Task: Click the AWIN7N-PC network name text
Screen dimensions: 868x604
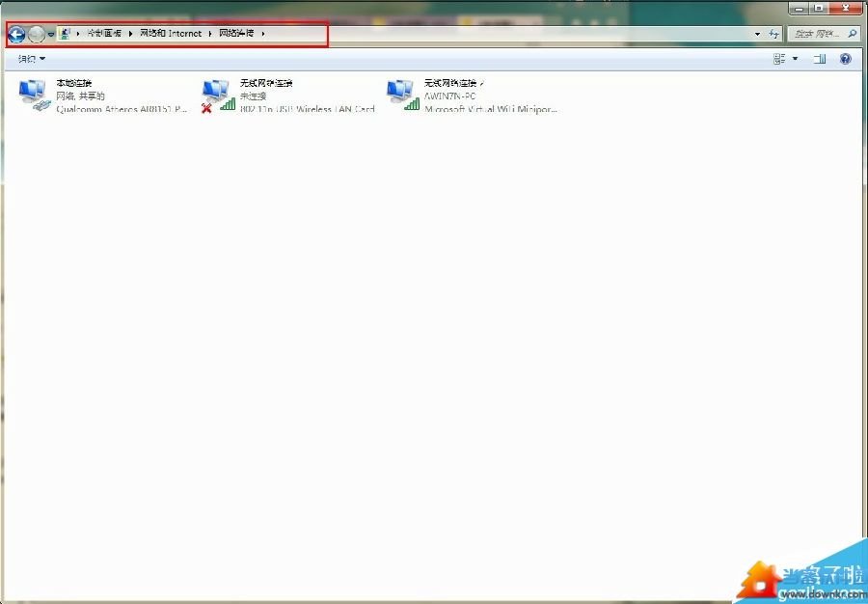Action: (450, 96)
